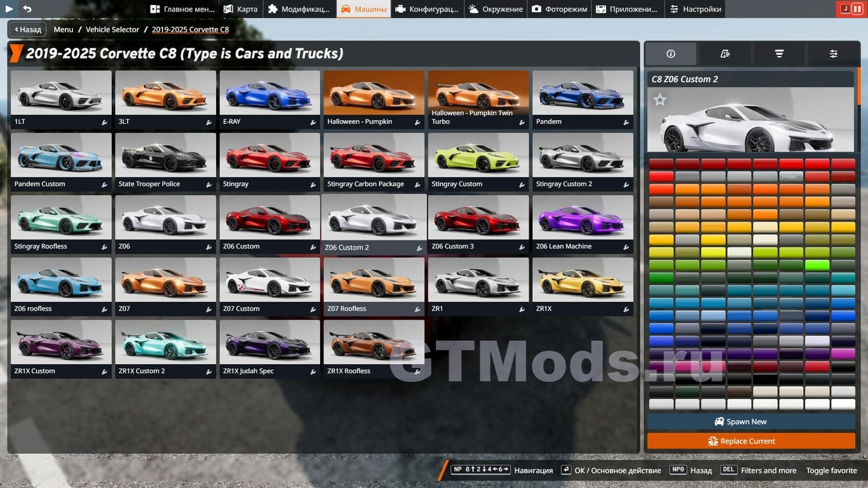Switch to the Карта tab
868x488 pixels.
[x=240, y=9]
